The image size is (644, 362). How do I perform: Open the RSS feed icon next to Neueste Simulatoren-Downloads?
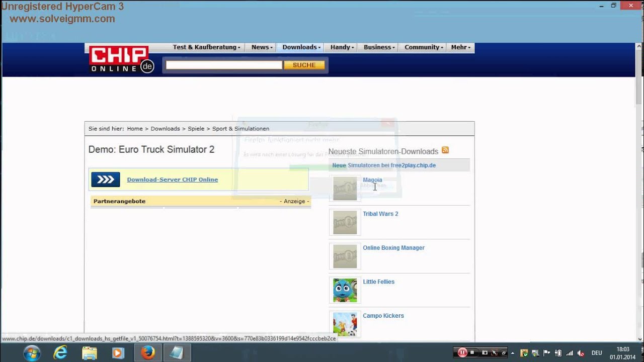tap(445, 150)
